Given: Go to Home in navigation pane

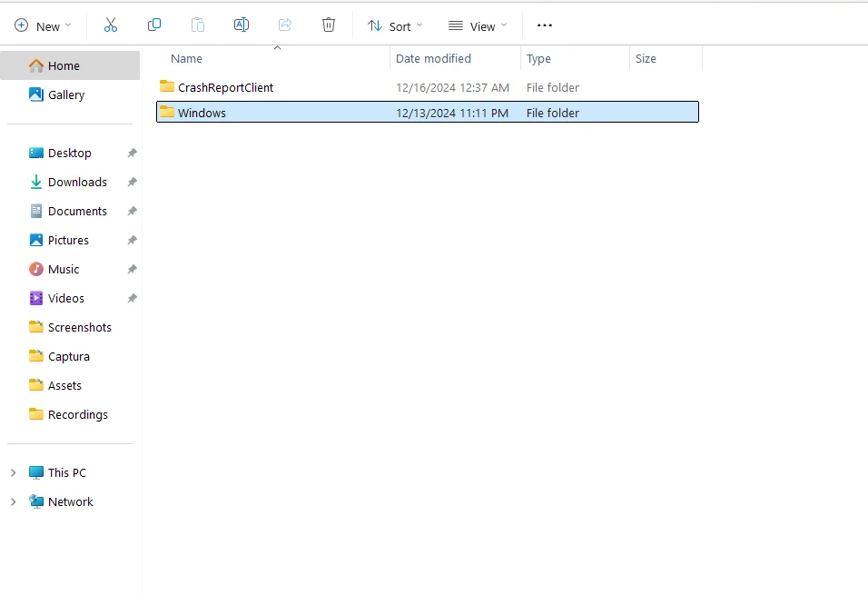Looking at the screenshot, I should pos(70,65).
